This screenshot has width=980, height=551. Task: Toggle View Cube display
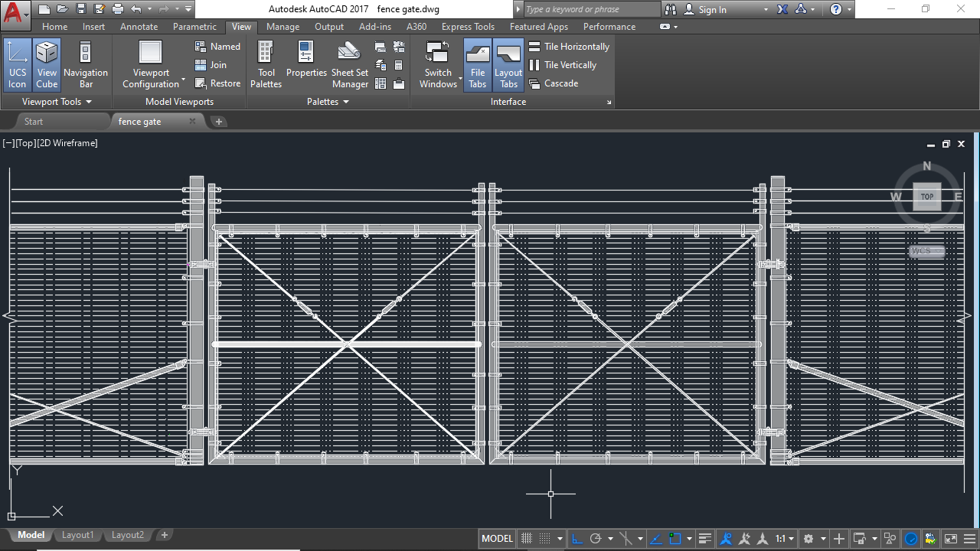pos(47,65)
